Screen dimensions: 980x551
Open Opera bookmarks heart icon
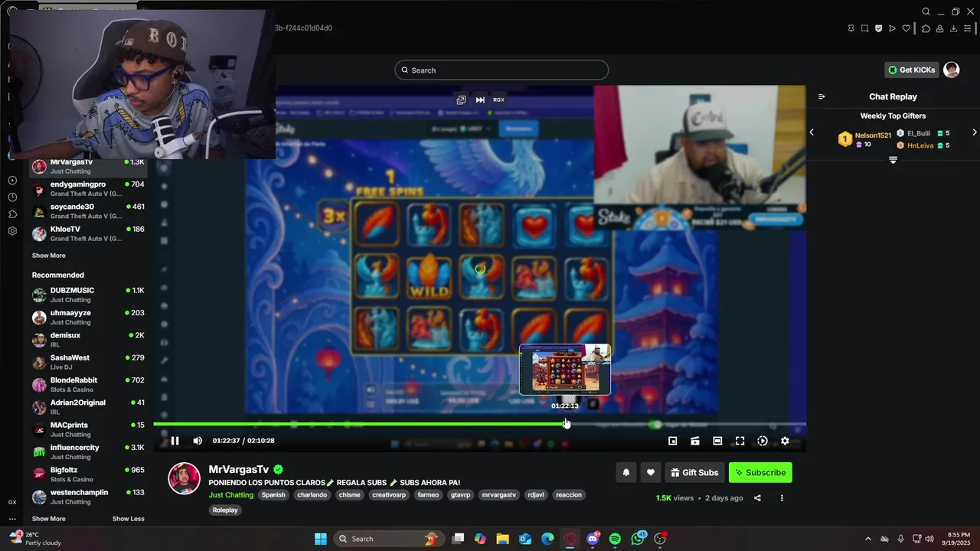tap(906, 28)
